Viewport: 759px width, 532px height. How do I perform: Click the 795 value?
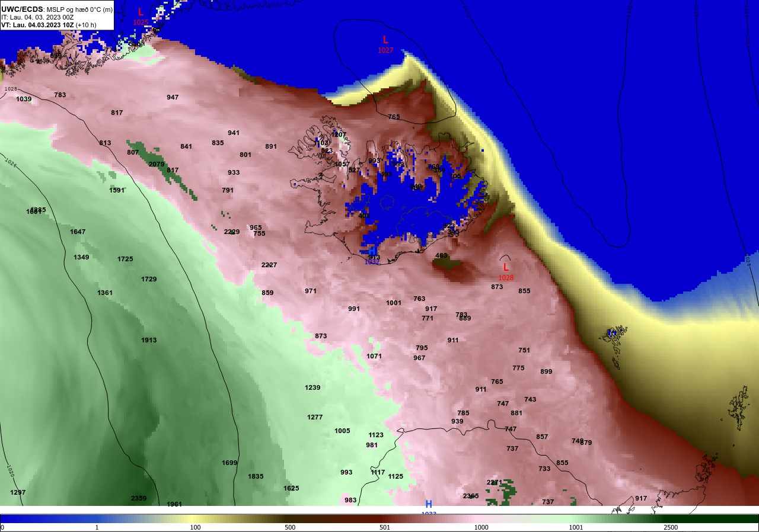click(422, 348)
